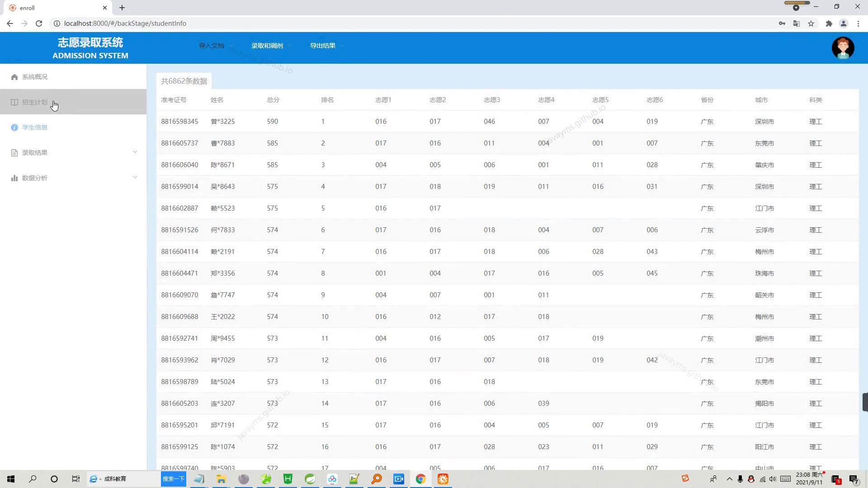This screenshot has width=868, height=488.
Task: Click the home icon beside 系统概况
Action: click(x=14, y=77)
